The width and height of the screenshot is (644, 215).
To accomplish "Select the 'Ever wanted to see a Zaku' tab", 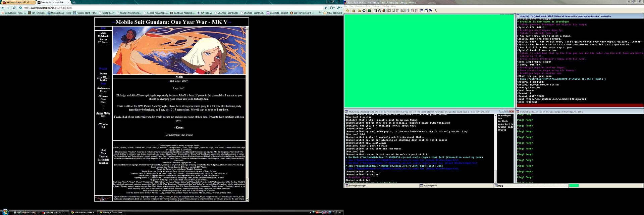I will [53, 2].
